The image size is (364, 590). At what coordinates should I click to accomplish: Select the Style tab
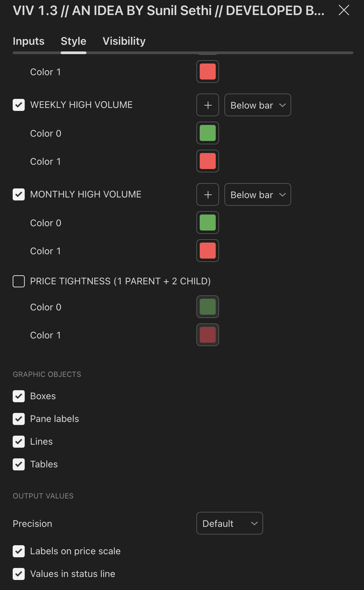tap(73, 41)
